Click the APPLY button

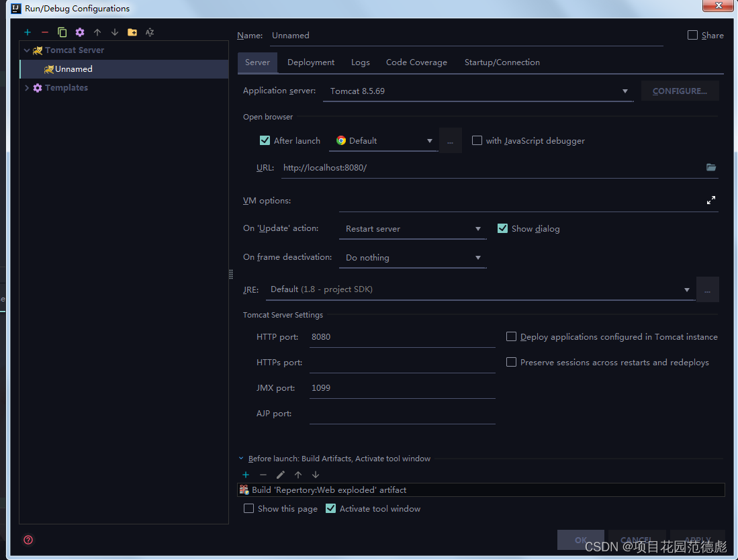pyautogui.click(x=698, y=540)
